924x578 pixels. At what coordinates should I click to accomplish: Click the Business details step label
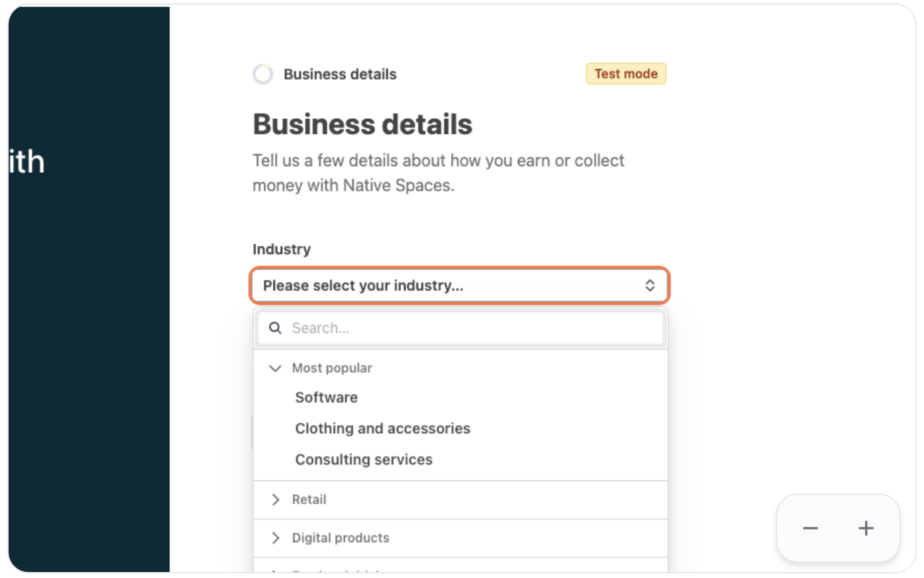340,74
